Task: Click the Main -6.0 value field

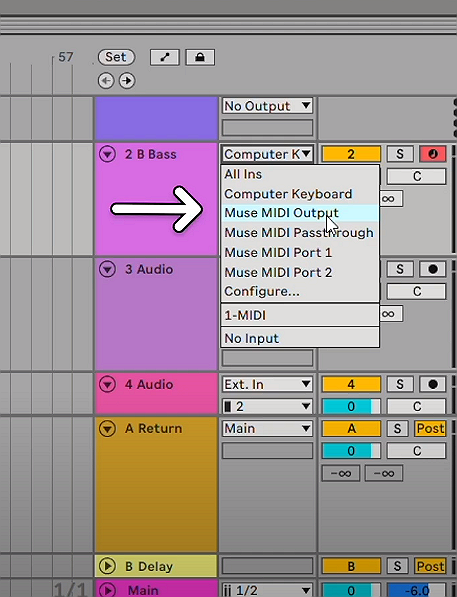Action: 417,590
